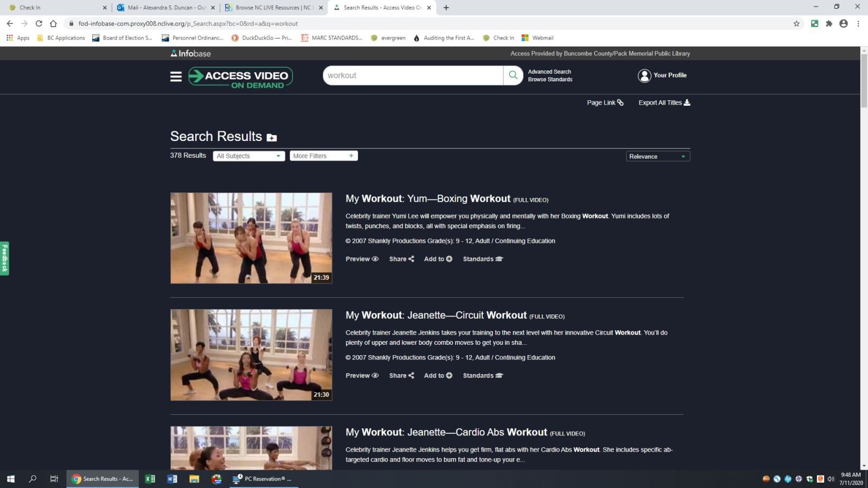The width and height of the screenshot is (868, 488).
Task: Copy the Page Link
Action: coord(605,102)
